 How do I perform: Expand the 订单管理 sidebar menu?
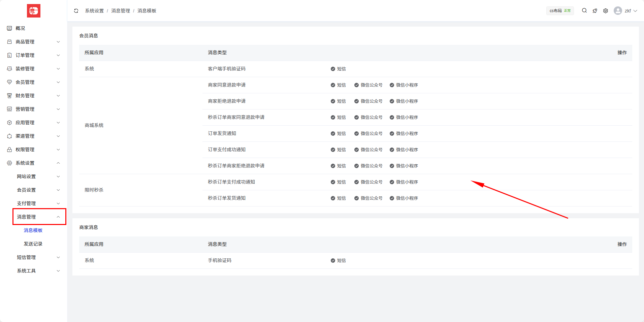click(34, 55)
